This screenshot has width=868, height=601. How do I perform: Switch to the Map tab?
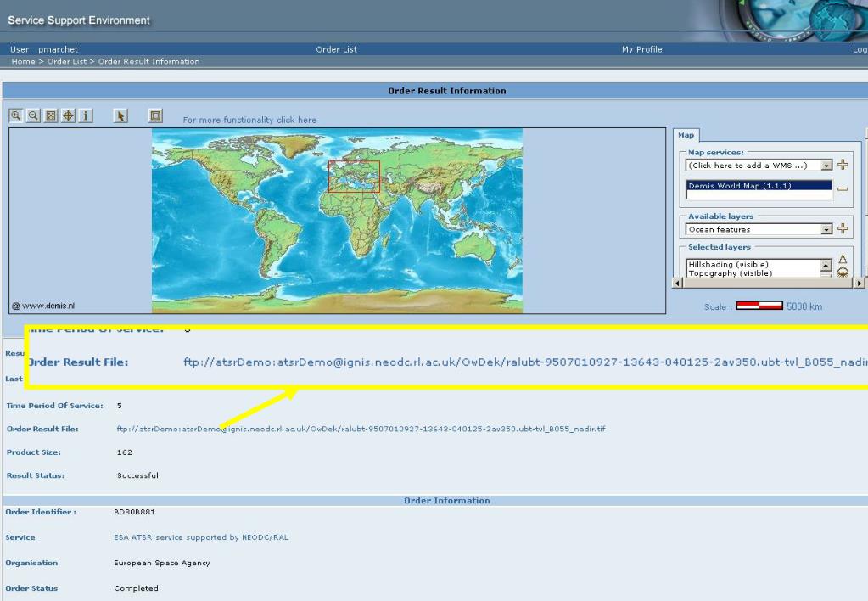click(686, 135)
